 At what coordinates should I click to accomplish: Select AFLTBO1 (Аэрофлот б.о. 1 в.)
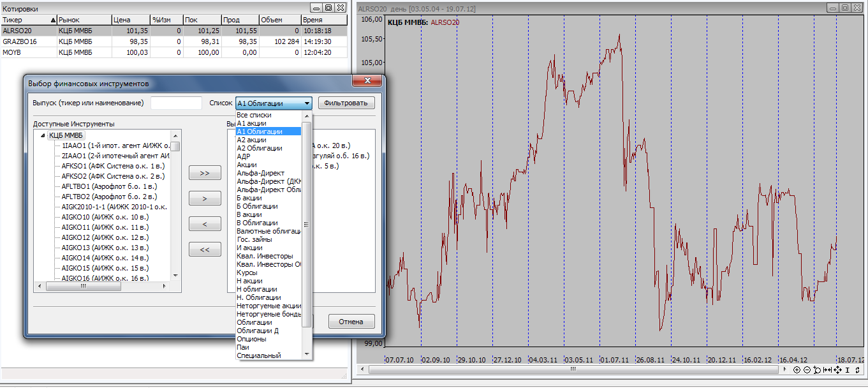(x=108, y=186)
